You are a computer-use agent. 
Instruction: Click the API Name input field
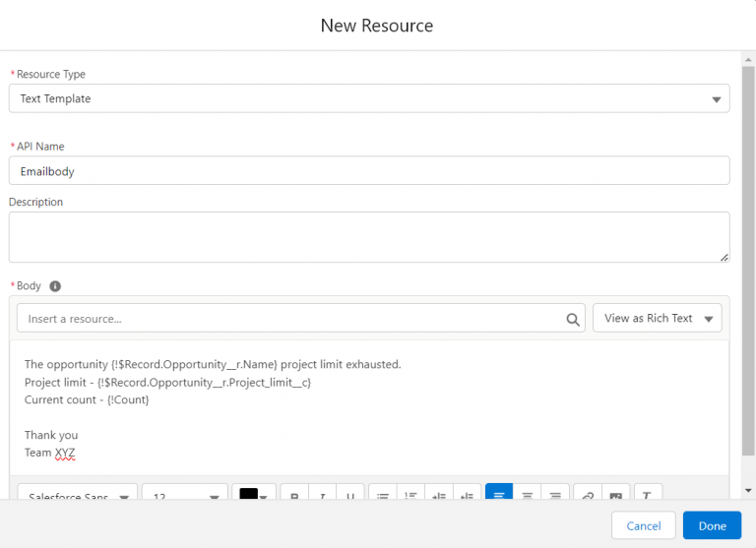pos(369,171)
